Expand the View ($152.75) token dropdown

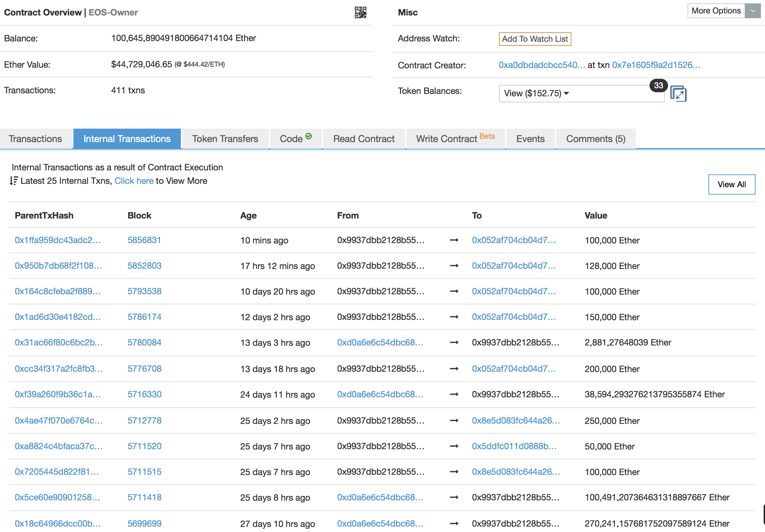581,93
